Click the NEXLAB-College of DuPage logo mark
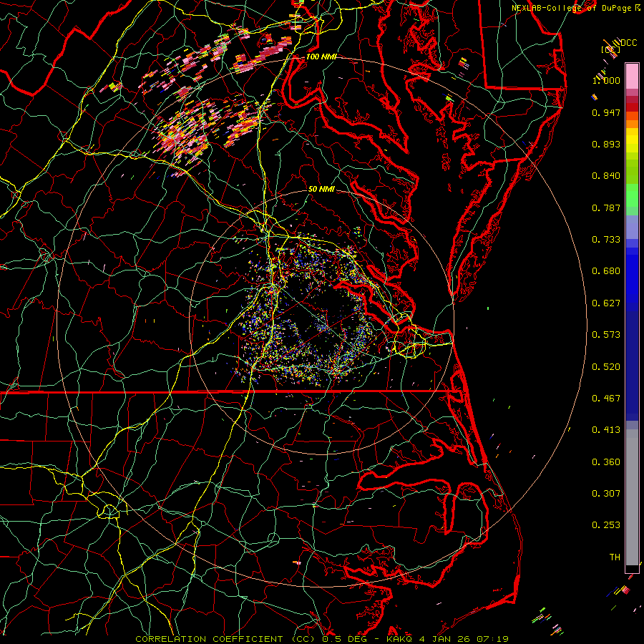Screen dimensions: 644x644 click(x=636, y=7)
